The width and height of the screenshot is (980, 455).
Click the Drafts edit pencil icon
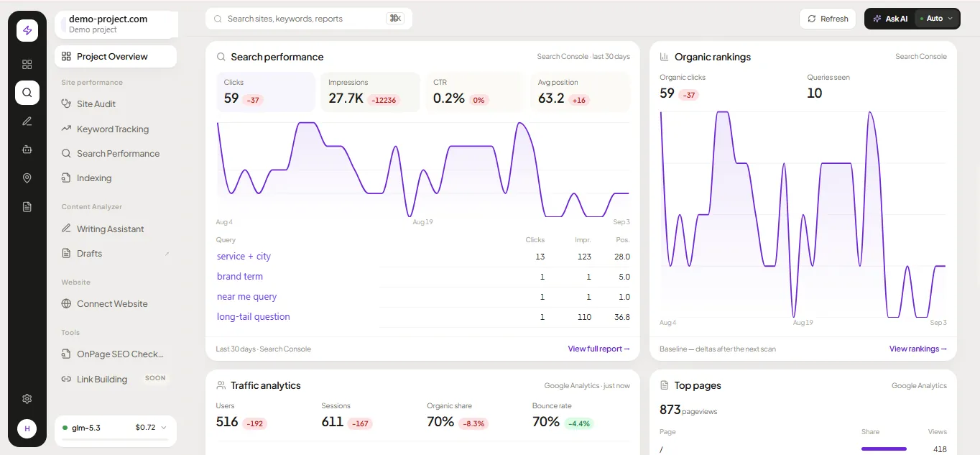pyautogui.click(x=167, y=254)
